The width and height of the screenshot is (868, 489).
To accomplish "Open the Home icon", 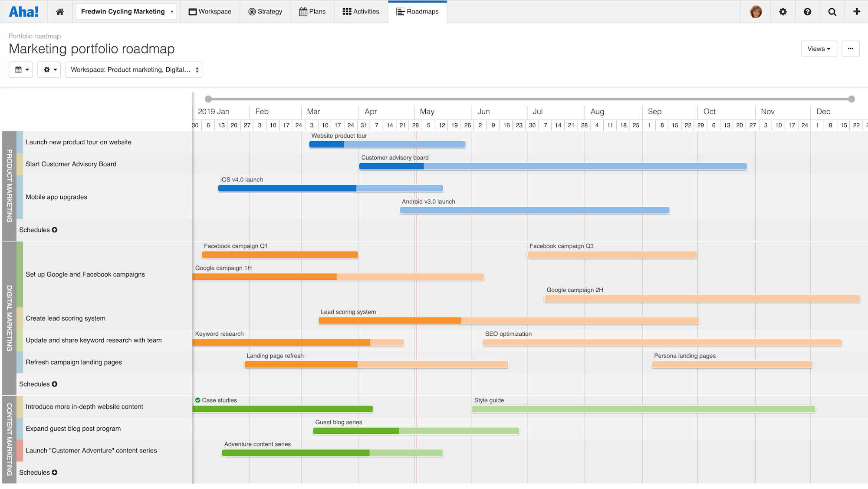I will 59,11.
